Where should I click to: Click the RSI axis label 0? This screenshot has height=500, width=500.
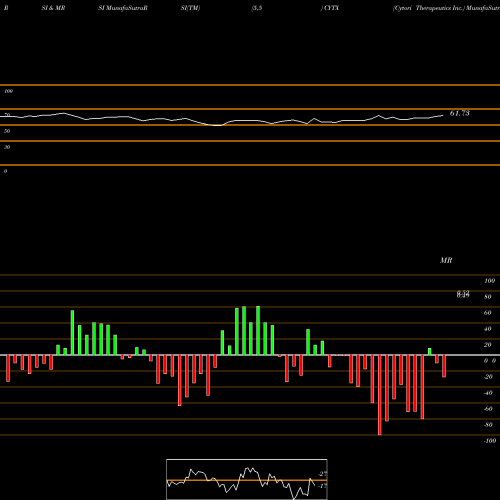point(5,171)
